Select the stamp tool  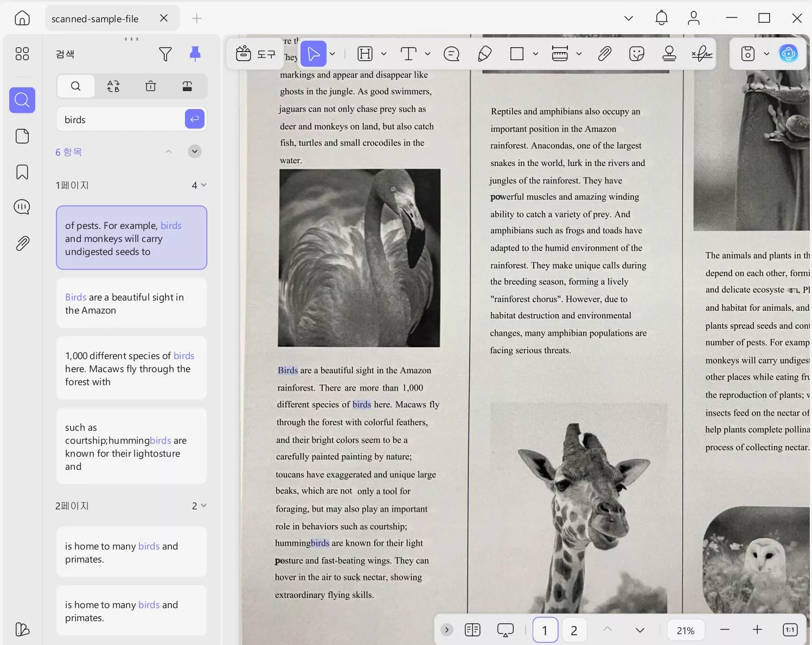click(669, 54)
